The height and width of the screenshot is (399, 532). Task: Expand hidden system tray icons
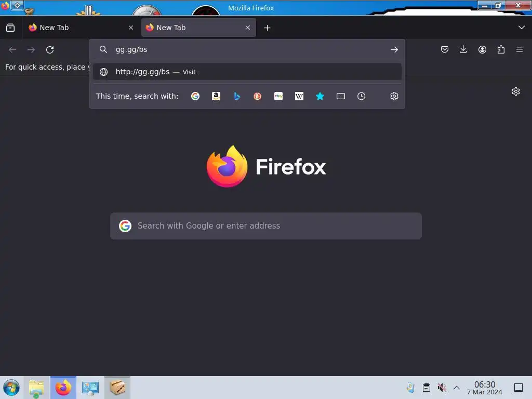tap(457, 388)
